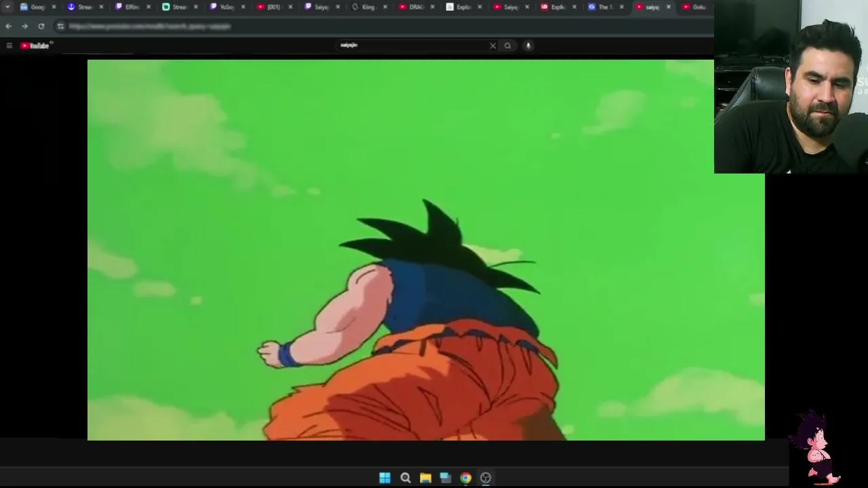
Task: Open the taskbar app with two overlapping windows
Action: pos(446,478)
